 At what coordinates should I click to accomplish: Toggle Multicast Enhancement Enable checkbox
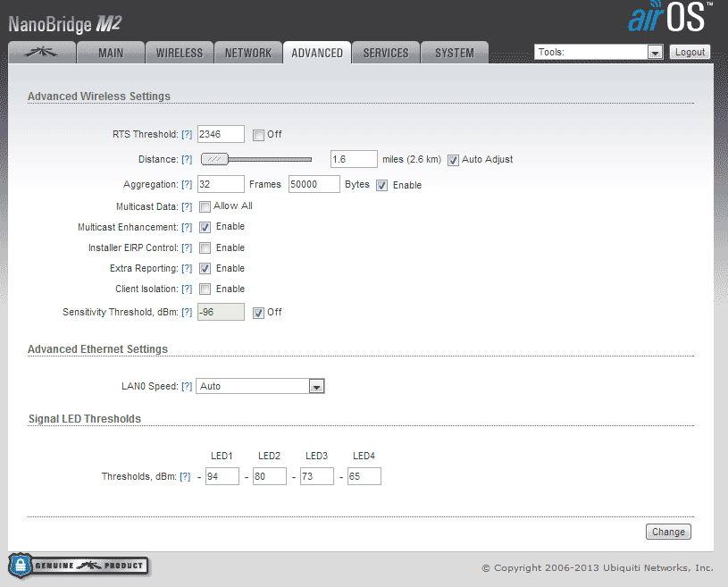[205, 227]
